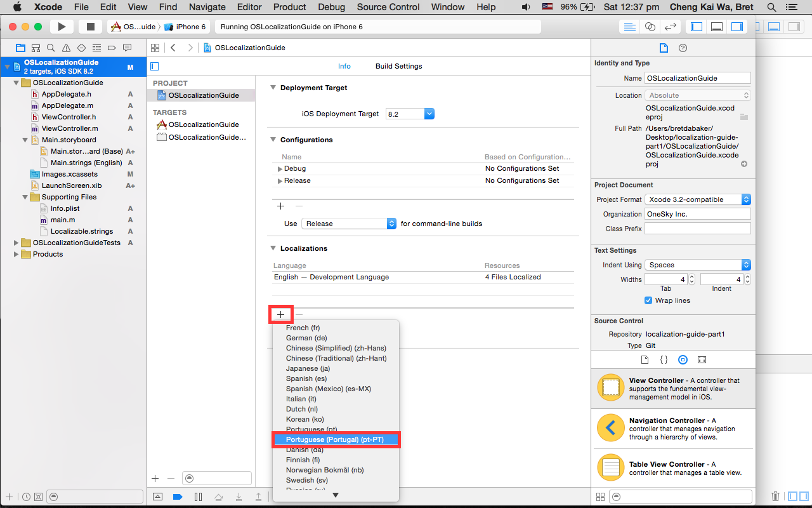
Task: Open the Debug navigator
Action: (x=96, y=48)
